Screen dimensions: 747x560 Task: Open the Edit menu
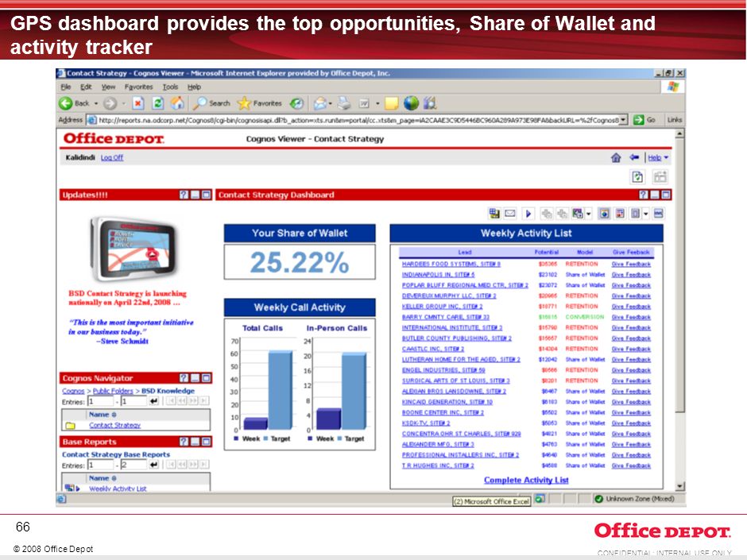(x=86, y=87)
